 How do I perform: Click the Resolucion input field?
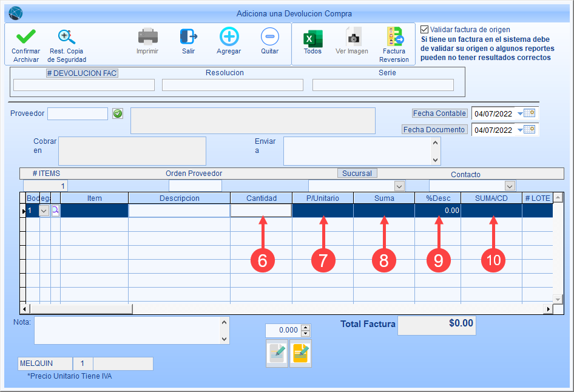pos(232,85)
